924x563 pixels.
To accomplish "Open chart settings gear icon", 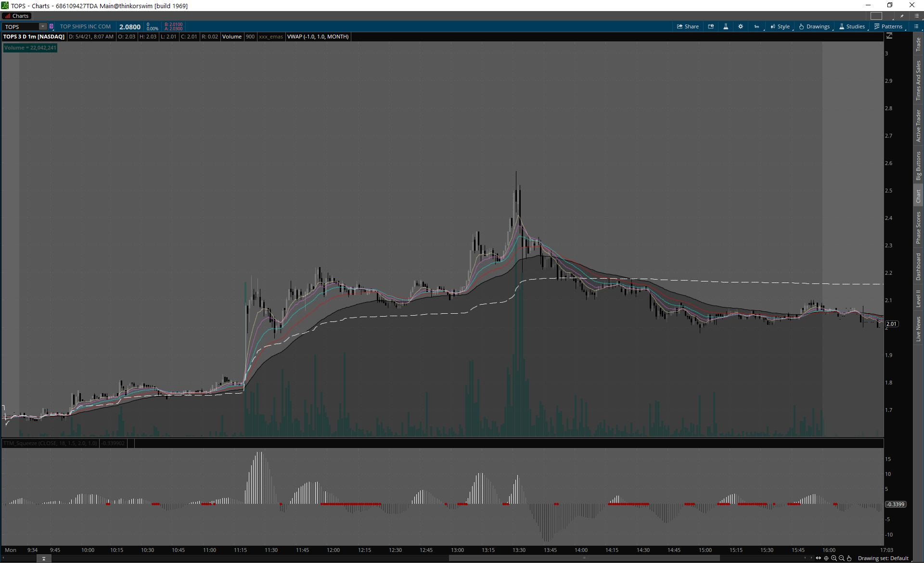I will click(x=741, y=26).
